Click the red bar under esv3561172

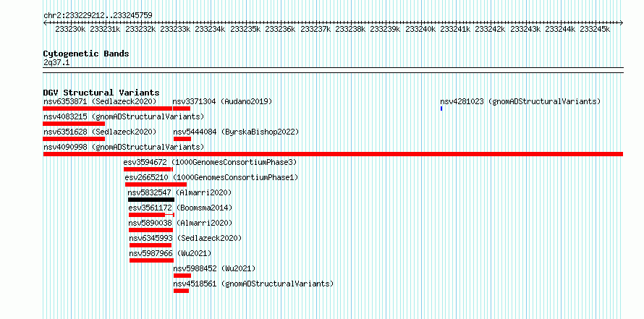coord(151,215)
